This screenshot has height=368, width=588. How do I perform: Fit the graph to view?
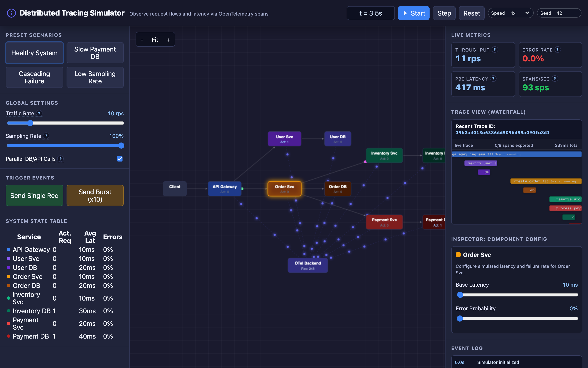click(x=155, y=40)
